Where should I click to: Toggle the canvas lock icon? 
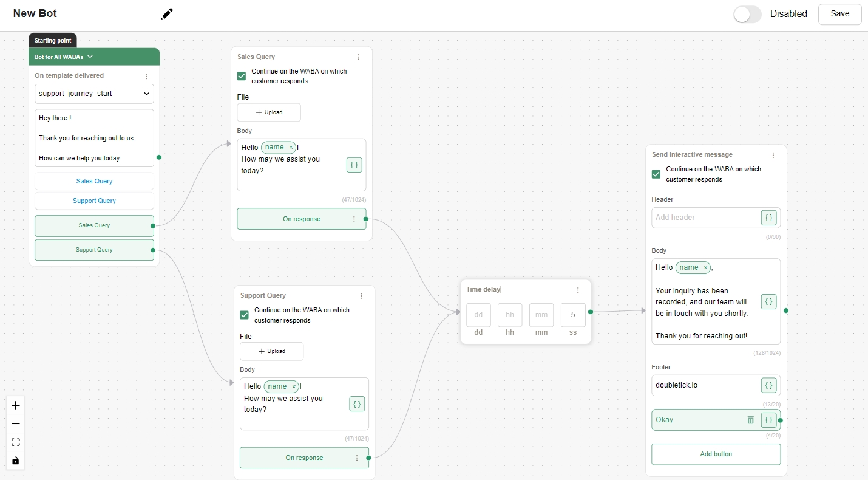point(16,461)
